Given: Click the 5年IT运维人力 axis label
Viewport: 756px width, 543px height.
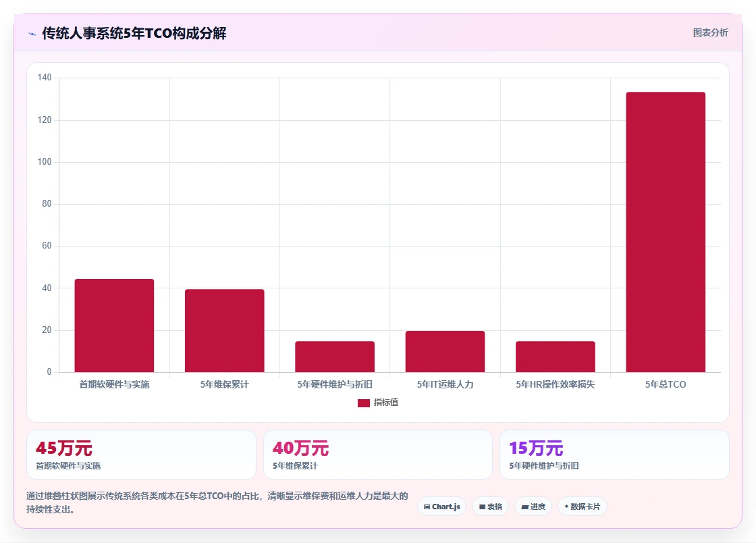Looking at the screenshot, I should (x=445, y=384).
